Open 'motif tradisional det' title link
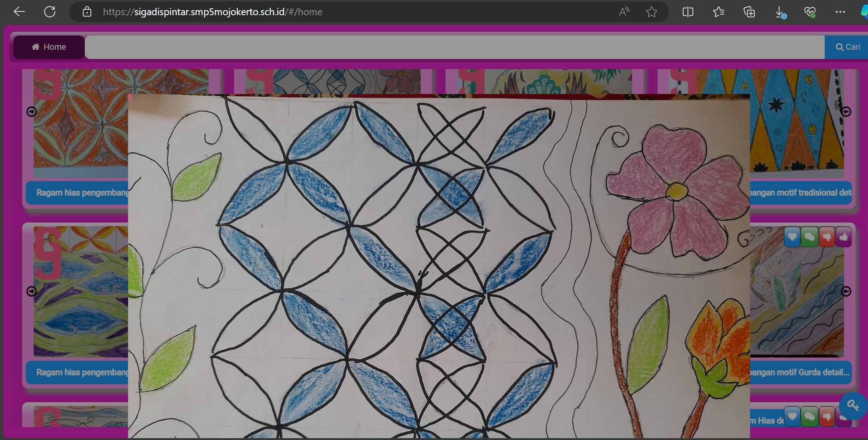 [x=801, y=193]
